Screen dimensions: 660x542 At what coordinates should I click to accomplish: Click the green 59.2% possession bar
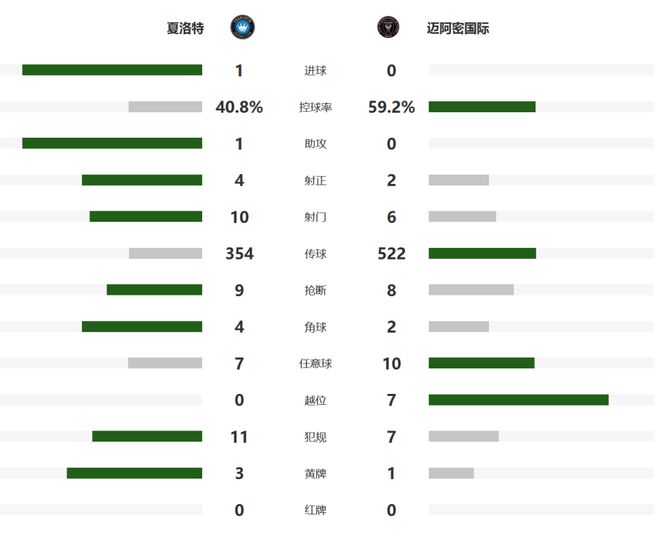pyautogui.click(x=482, y=107)
